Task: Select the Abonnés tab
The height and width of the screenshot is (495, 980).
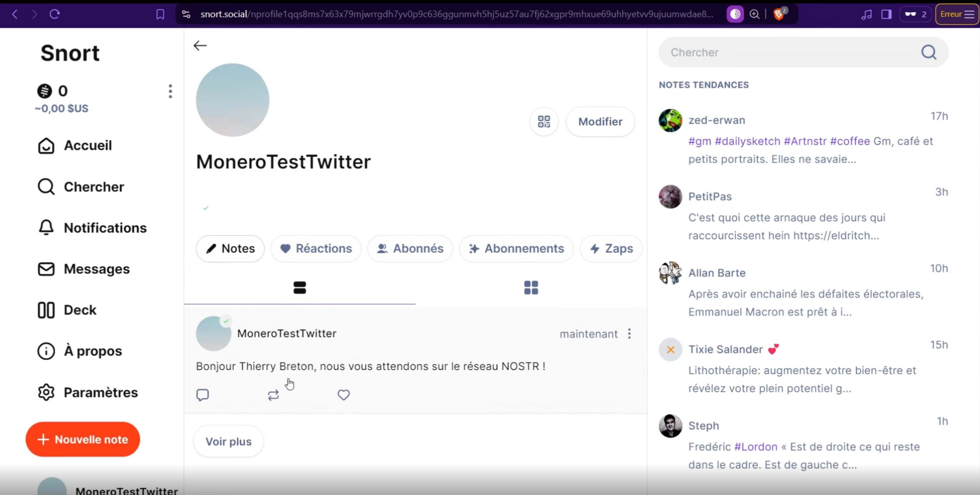Action: [410, 249]
